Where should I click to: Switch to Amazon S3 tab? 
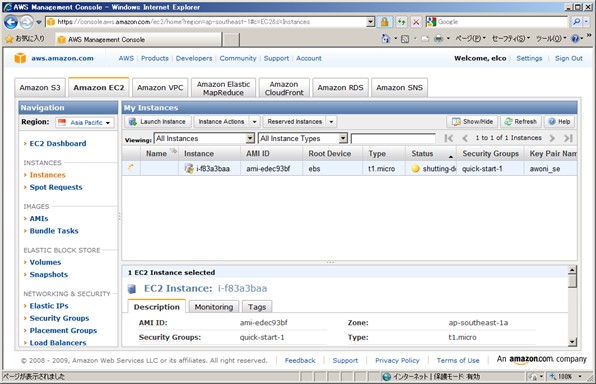[x=40, y=87]
